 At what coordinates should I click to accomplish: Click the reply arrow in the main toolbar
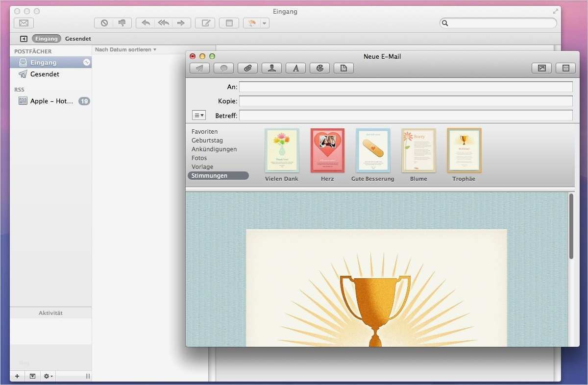(x=145, y=23)
